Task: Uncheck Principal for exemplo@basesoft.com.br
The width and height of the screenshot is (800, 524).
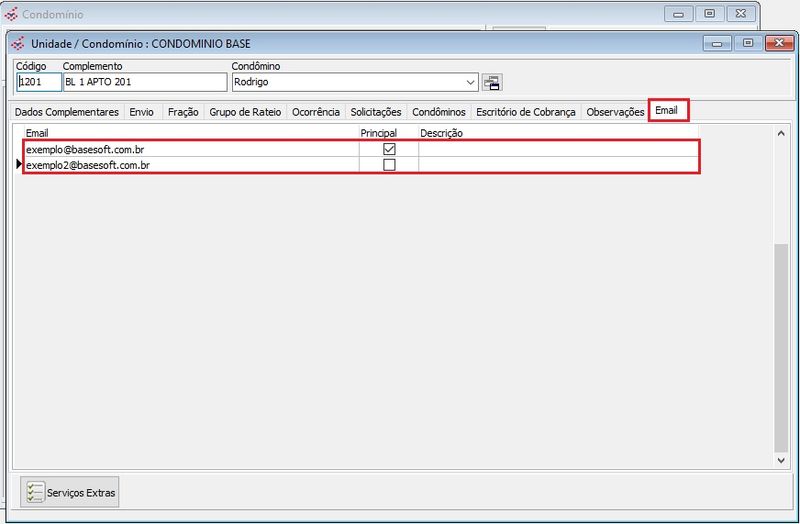Action: 389,149
